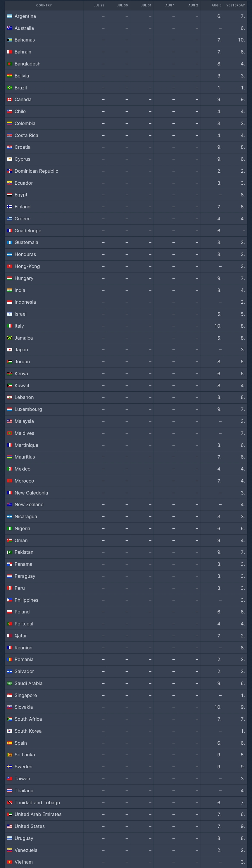Viewport: 252px width, 868px height.
Task: Click the Vietnam flag icon
Action: pos(10,862)
